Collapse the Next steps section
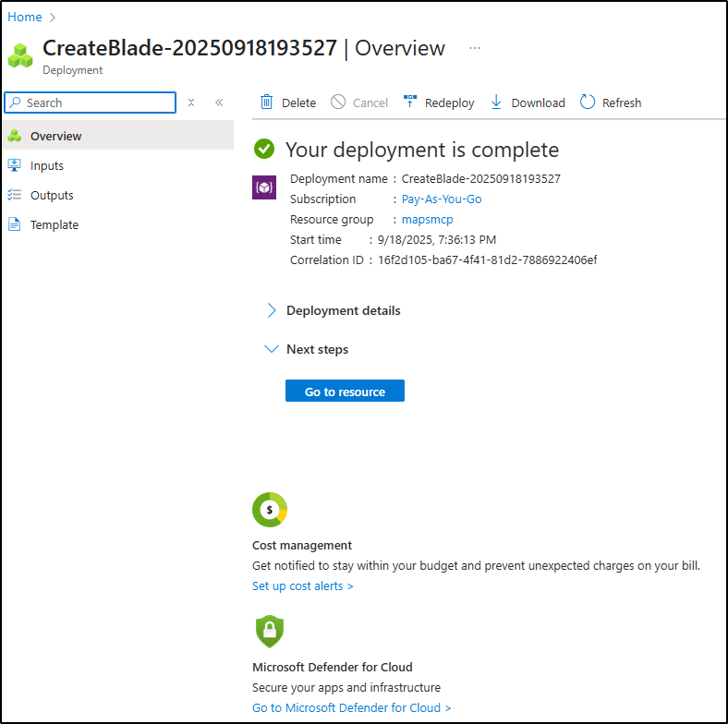The image size is (728, 724). pyautogui.click(x=272, y=349)
